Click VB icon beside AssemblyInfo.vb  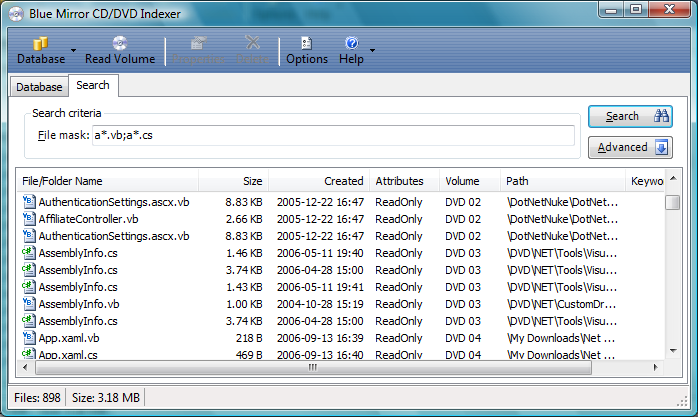click(29, 304)
